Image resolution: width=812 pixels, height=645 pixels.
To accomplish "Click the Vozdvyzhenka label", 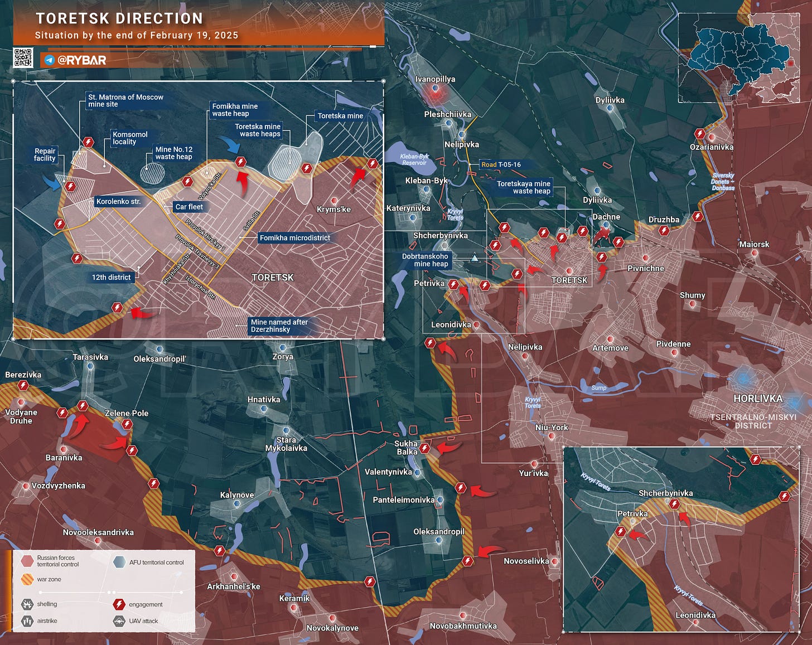I will [x=59, y=486].
